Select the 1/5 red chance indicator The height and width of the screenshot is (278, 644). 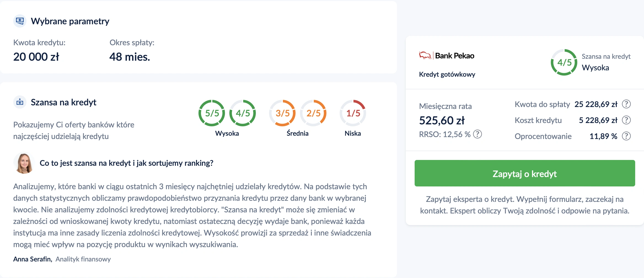(x=353, y=113)
